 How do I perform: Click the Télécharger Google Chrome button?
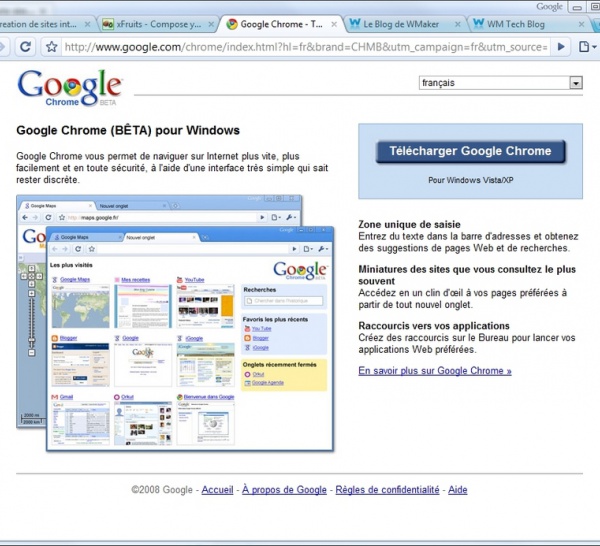pos(470,151)
